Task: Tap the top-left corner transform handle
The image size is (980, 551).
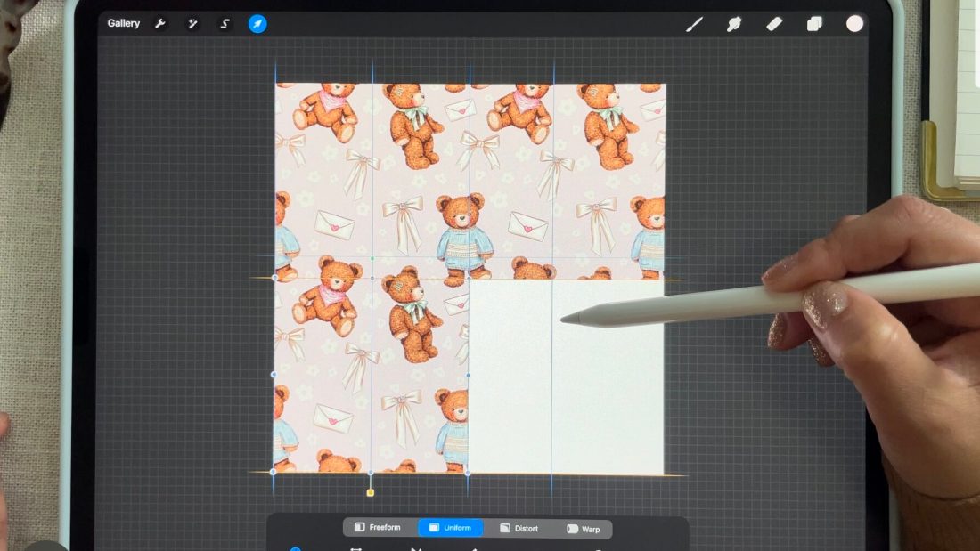Action: pos(274,278)
